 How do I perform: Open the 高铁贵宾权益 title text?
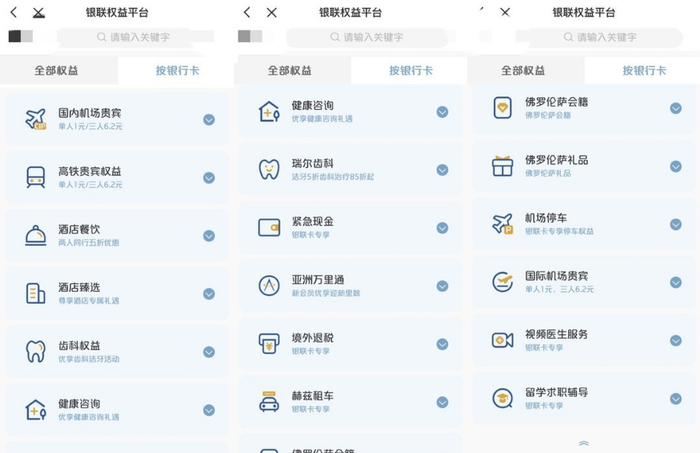[x=90, y=171]
